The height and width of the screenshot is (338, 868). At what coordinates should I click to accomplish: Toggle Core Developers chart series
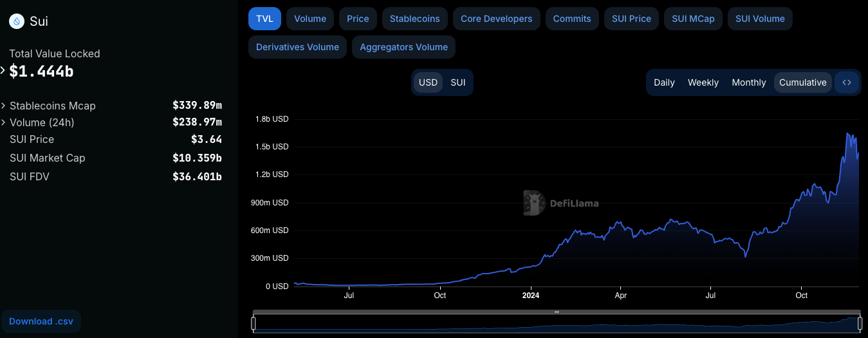(x=497, y=19)
